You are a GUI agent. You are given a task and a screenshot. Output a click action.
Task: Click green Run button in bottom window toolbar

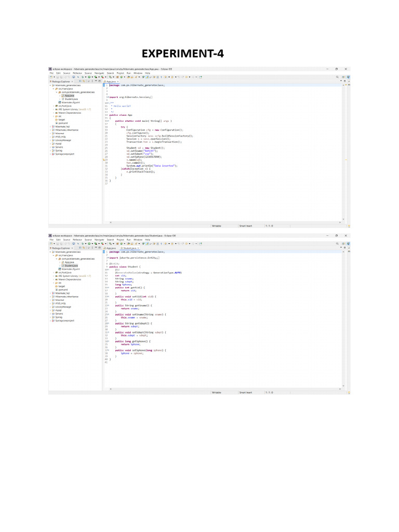click(x=89, y=244)
